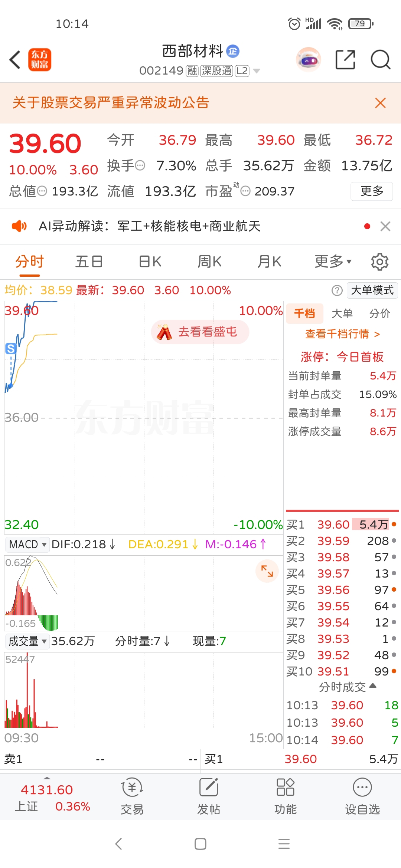Viewport: 401px width, 868px height.
Task: Tap the S marker on the chart
Action: 10,348
